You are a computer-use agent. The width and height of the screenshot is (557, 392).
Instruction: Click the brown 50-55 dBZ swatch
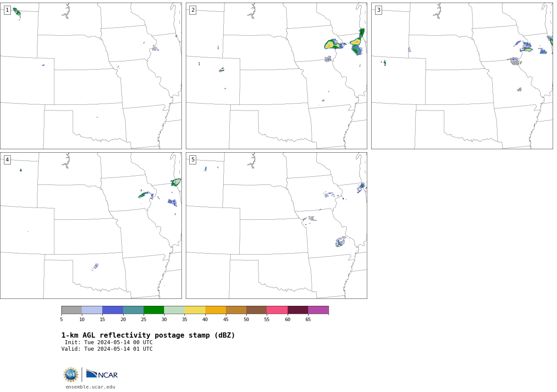(x=256, y=310)
